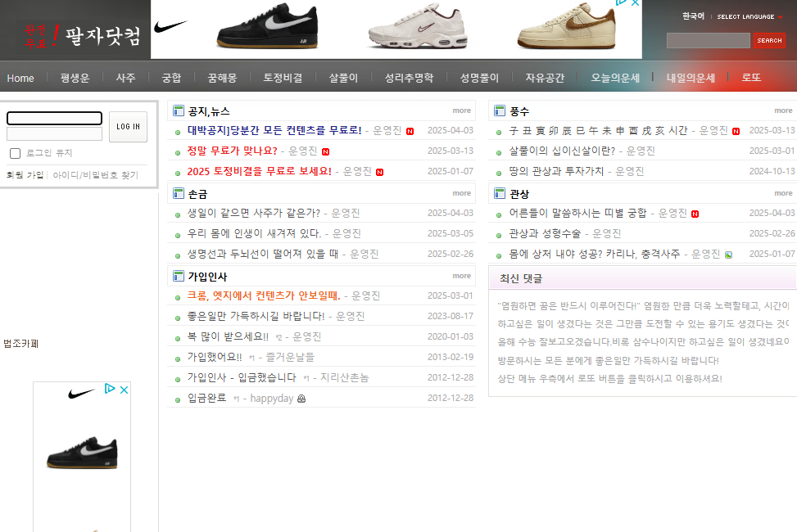This screenshot has width=797, height=532.
Task: Close the top Nike banner ad
Action: click(x=635, y=3)
